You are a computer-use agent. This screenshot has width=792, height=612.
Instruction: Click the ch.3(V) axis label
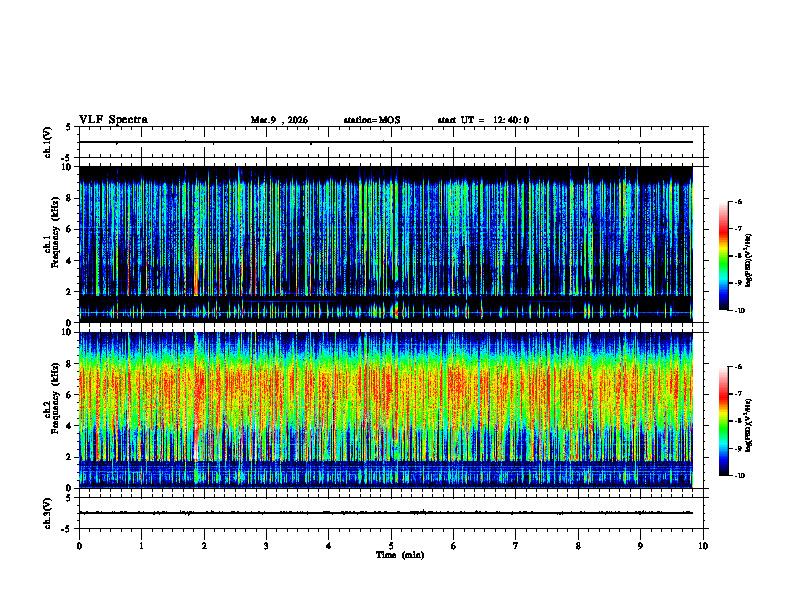tap(48, 513)
